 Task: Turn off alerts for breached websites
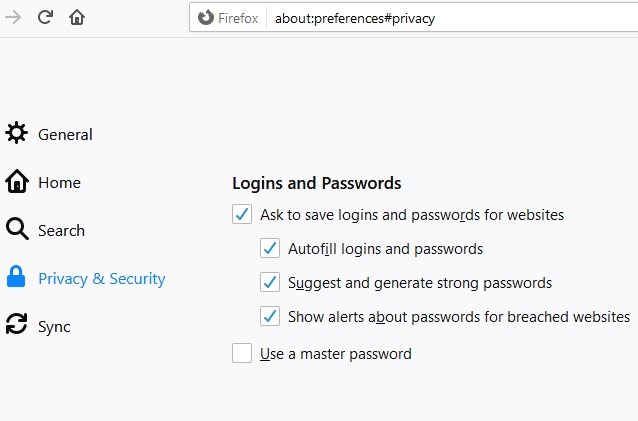click(x=270, y=316)
